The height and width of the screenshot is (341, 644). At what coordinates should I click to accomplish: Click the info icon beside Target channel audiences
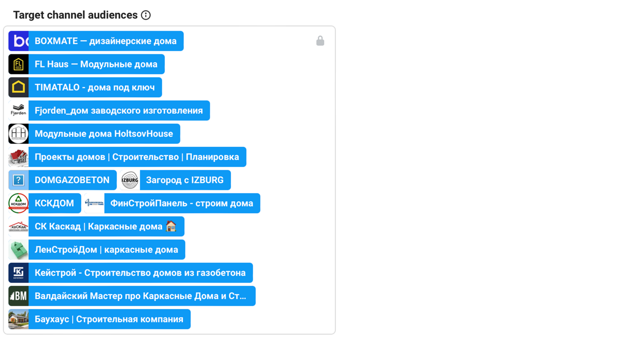click(x=146, y=15)
